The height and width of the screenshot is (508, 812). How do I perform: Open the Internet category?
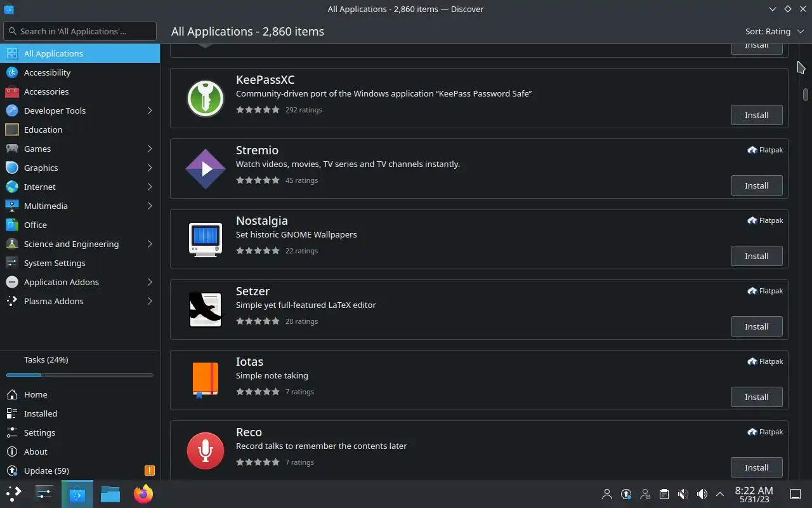[80, 187]
